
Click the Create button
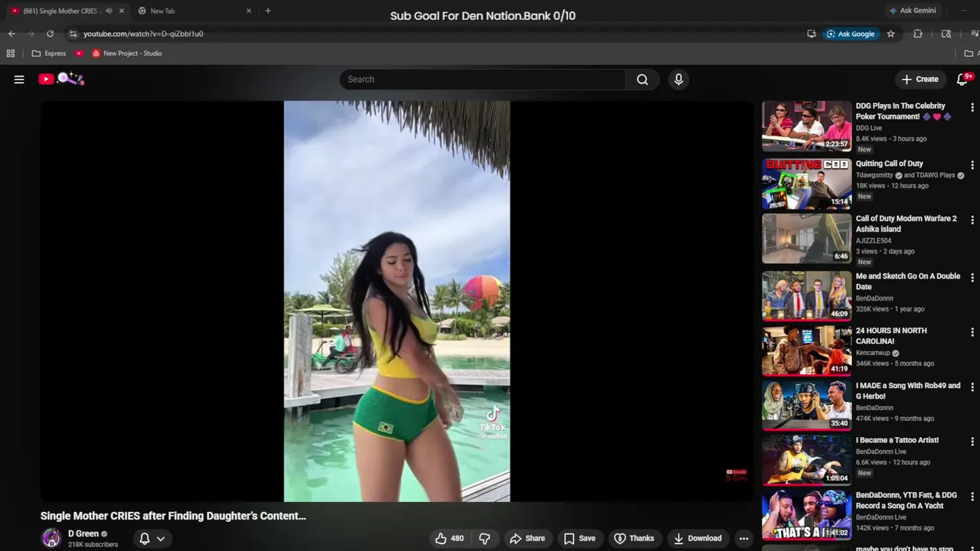[x=920, y=79]
